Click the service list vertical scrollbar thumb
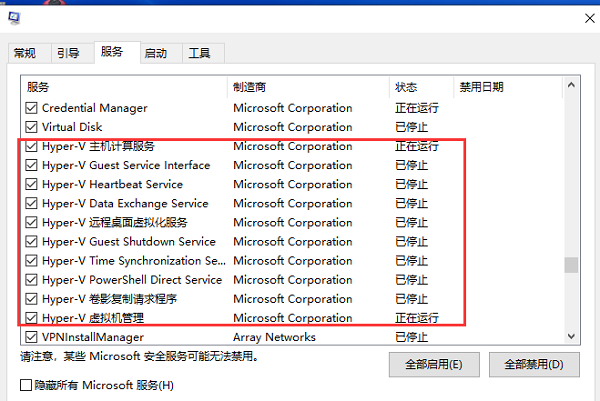The height and width of the screenshot is (401, 600). (571, 265)
